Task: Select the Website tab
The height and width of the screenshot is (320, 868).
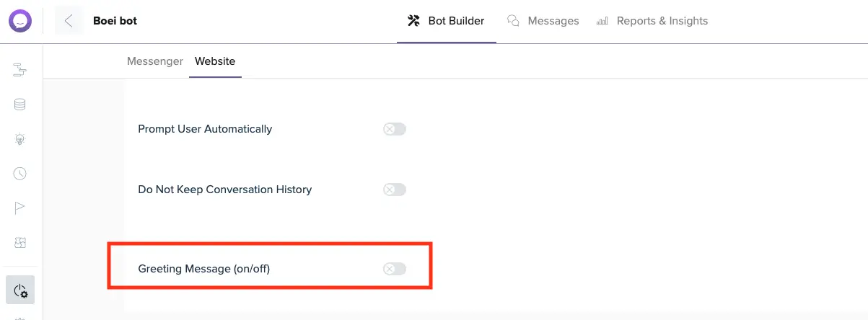Action: click(x=215, y=61)
